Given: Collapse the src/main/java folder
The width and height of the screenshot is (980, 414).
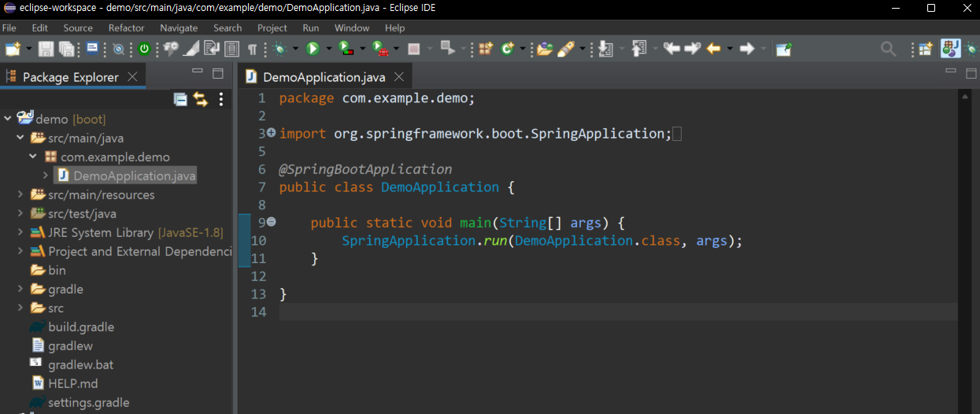Looking at the screenshot, I should pyautogui.click(x=20, y=138).
